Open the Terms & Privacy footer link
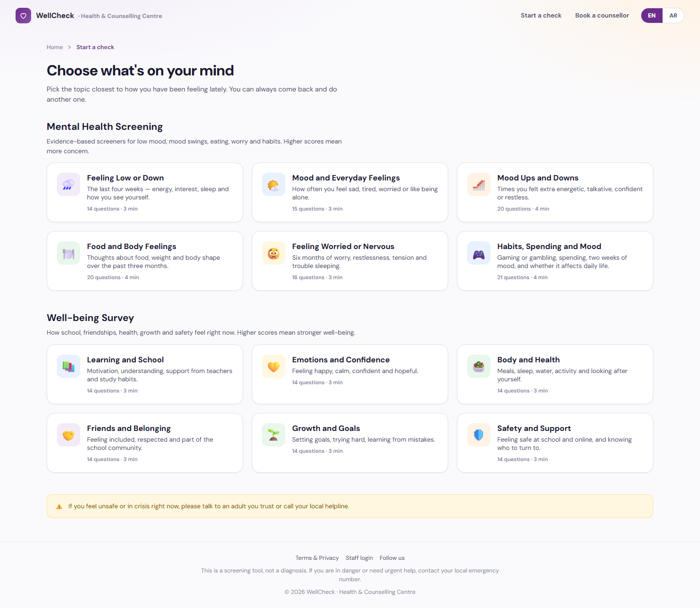 317,558
